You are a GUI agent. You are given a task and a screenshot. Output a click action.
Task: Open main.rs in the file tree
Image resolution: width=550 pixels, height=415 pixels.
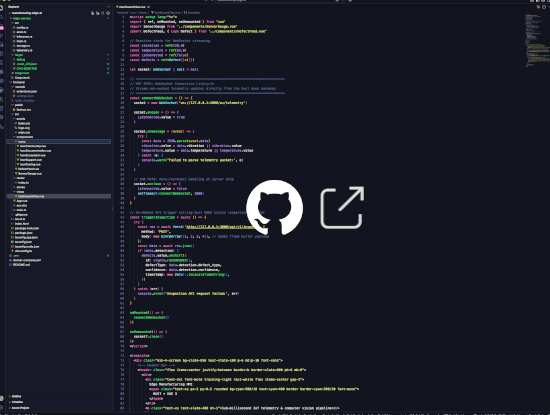[x=21, y=41]
